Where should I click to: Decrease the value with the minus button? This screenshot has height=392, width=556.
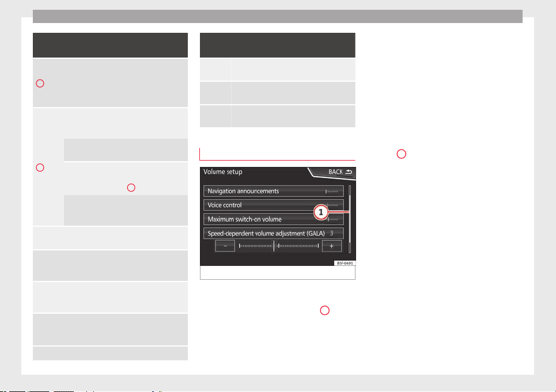tap(225, 246)
